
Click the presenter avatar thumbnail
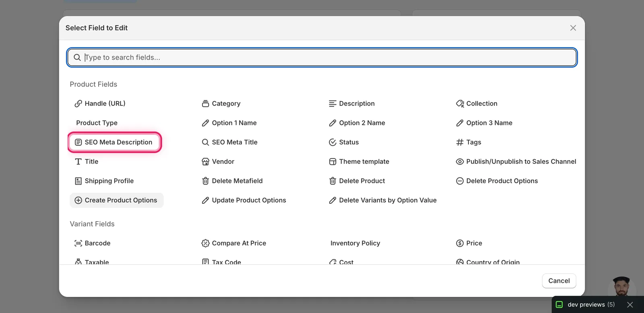(x=621, y=286)
